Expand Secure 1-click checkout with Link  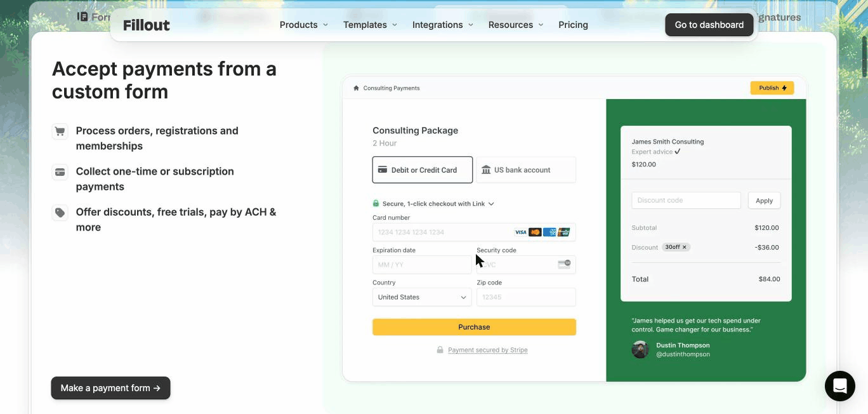[433, 204]
